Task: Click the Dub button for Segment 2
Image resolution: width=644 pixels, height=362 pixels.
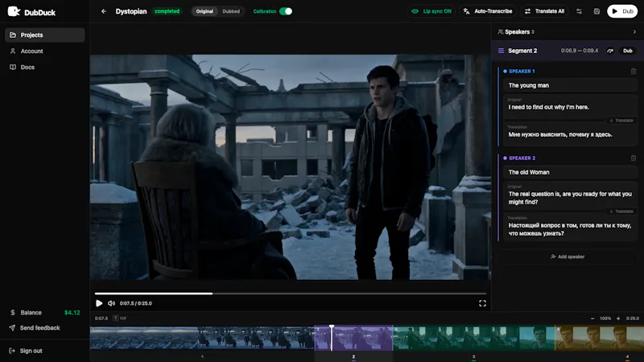Action: point(628,51)
